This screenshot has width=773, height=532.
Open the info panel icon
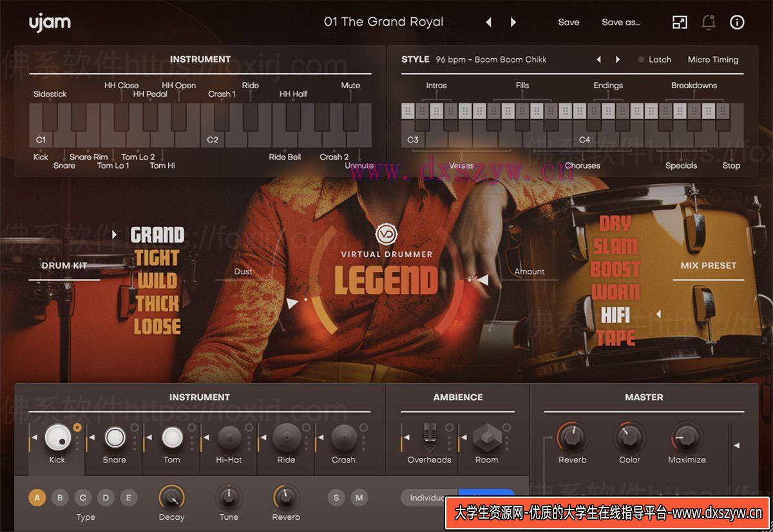point(737,23)
